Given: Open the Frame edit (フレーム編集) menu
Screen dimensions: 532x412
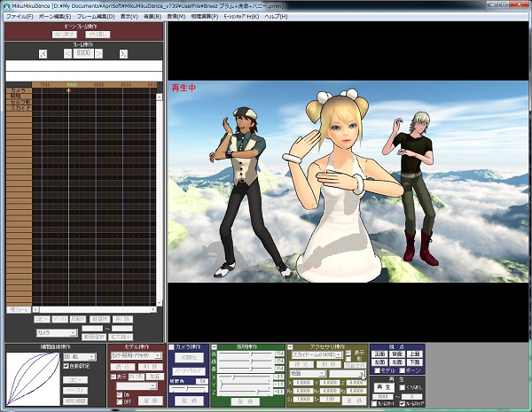Looking at the screenshot, I should click(x=96, y=16).
